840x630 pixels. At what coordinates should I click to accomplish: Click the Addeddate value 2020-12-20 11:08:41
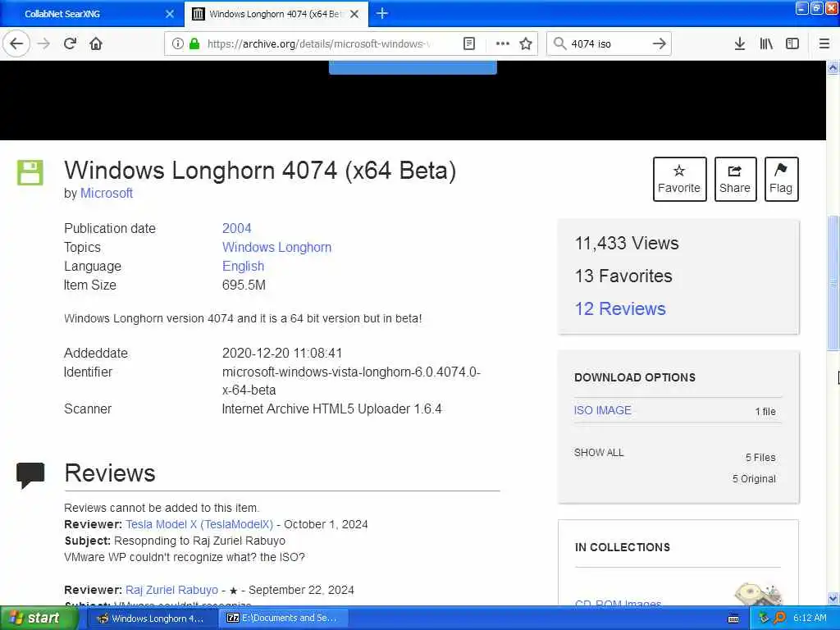tap(282, 353)
